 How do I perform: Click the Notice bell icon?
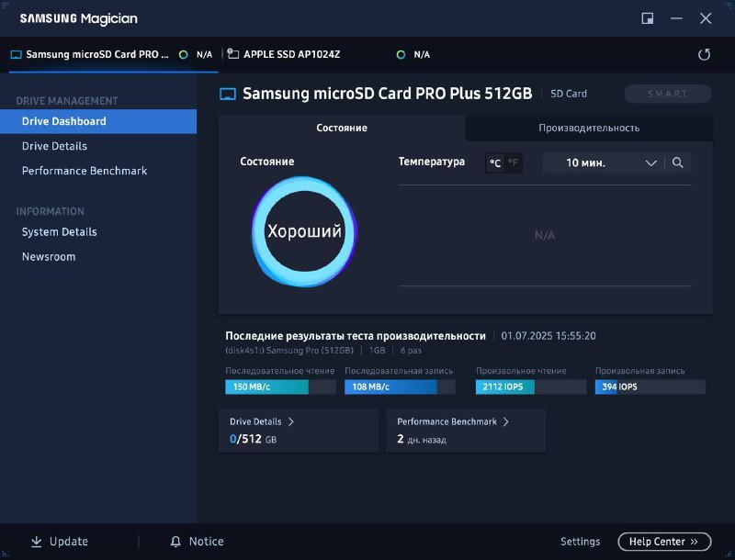[x=175, y=542]
